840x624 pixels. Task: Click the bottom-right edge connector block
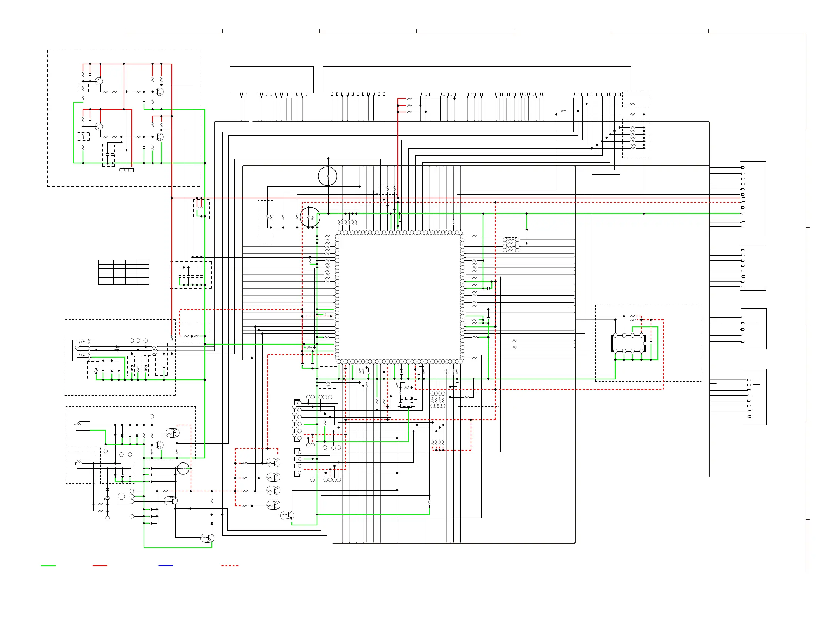[754, 397]
